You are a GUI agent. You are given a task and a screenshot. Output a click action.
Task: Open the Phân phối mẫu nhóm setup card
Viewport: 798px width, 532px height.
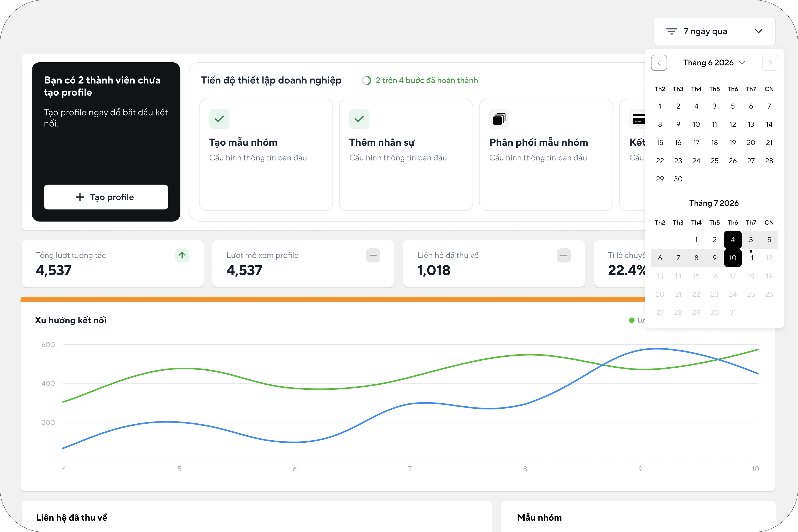click(546, 155)
